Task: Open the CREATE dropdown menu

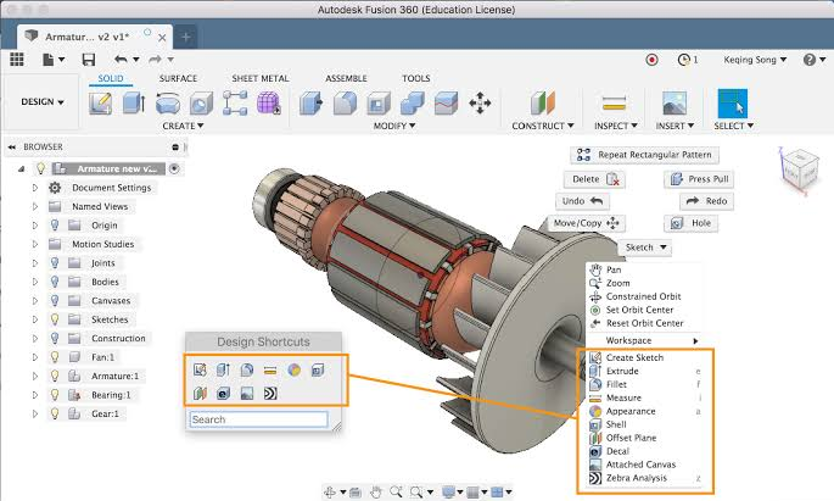Action: point(182,126)
